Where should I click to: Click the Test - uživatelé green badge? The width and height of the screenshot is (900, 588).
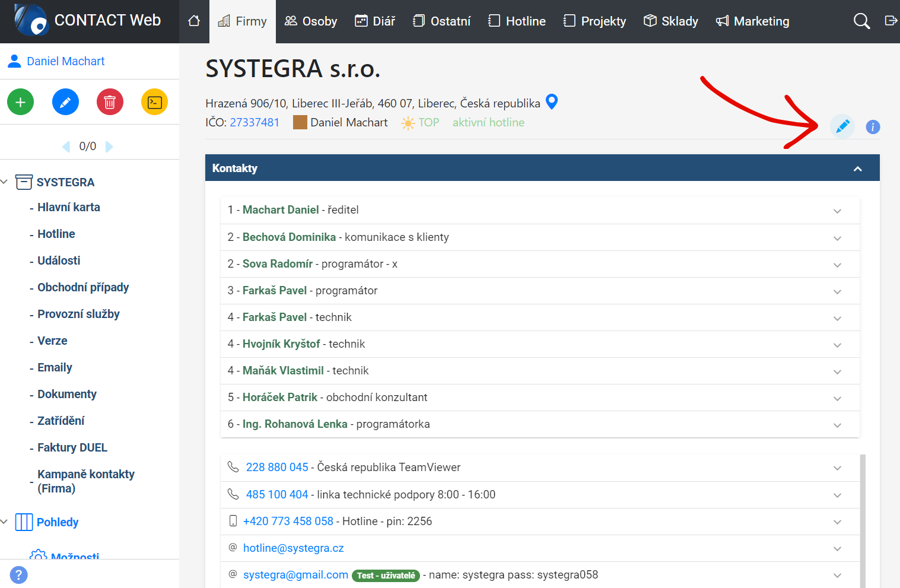click(x=386, y=576)
